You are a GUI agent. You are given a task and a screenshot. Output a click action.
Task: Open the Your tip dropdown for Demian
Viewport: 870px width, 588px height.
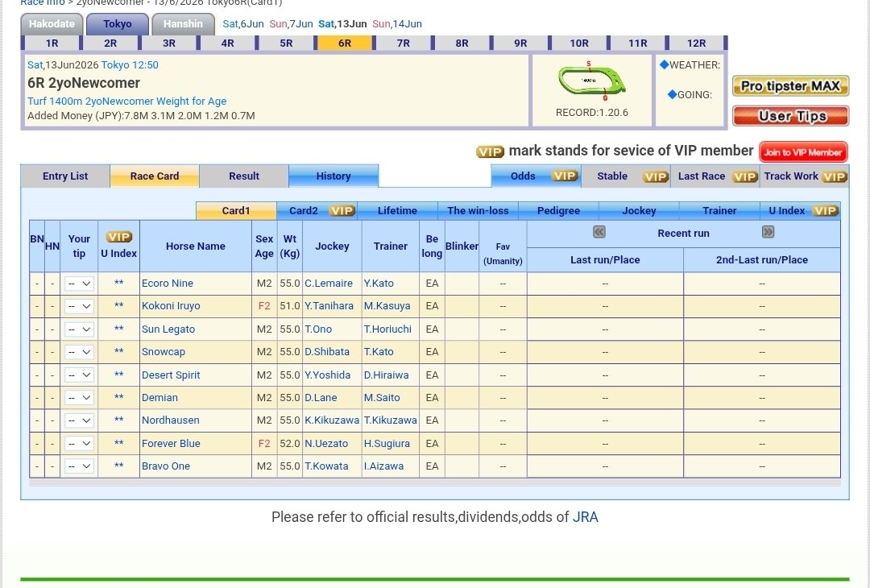[79, 398]
